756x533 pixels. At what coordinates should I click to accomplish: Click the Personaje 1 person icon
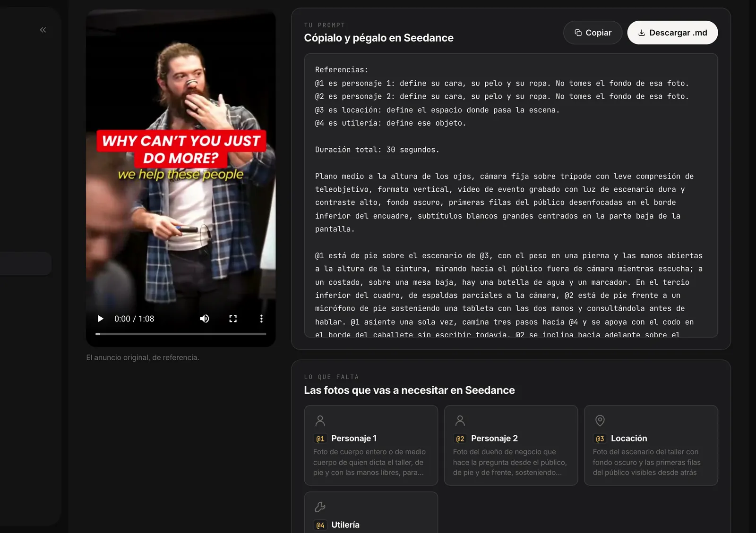[320, 420]
